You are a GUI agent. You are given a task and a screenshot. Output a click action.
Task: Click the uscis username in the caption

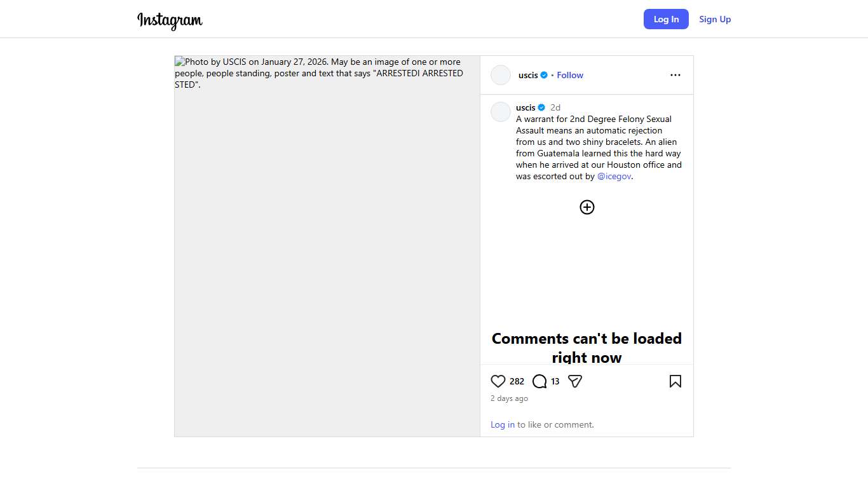[526, 107]
